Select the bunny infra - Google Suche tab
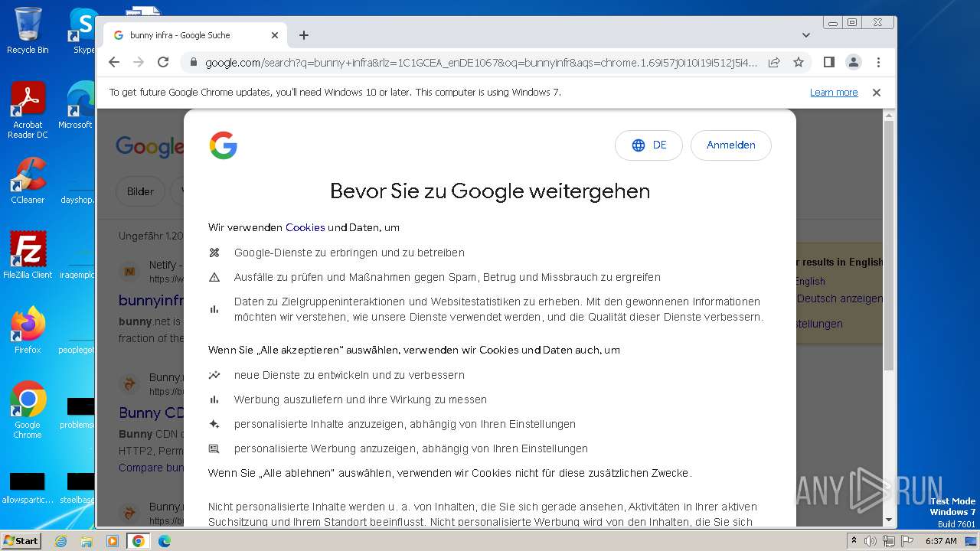Image resolution: width=980 pixels, height=551 pixels. (x=195, y=35)
